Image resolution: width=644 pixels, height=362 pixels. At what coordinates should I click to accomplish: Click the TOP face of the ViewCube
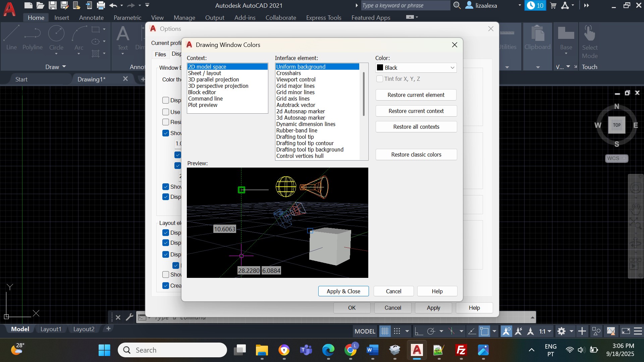coord(616,125)
